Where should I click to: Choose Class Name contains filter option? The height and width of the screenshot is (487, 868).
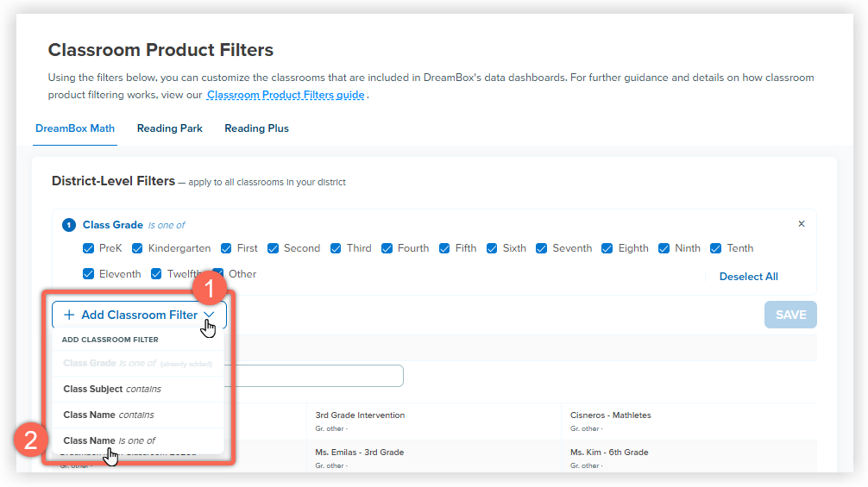coord(138,415)
